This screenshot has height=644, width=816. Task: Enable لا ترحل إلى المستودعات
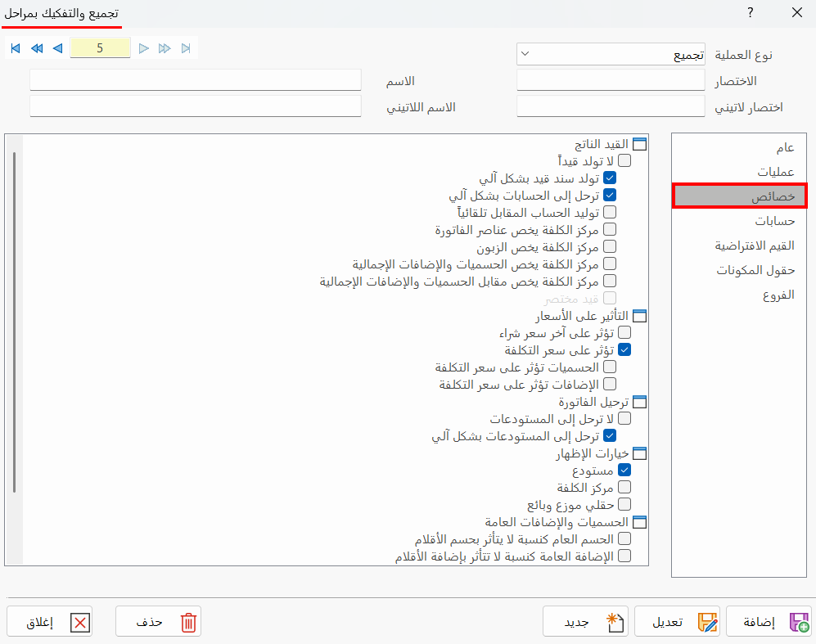pos(624,418)
